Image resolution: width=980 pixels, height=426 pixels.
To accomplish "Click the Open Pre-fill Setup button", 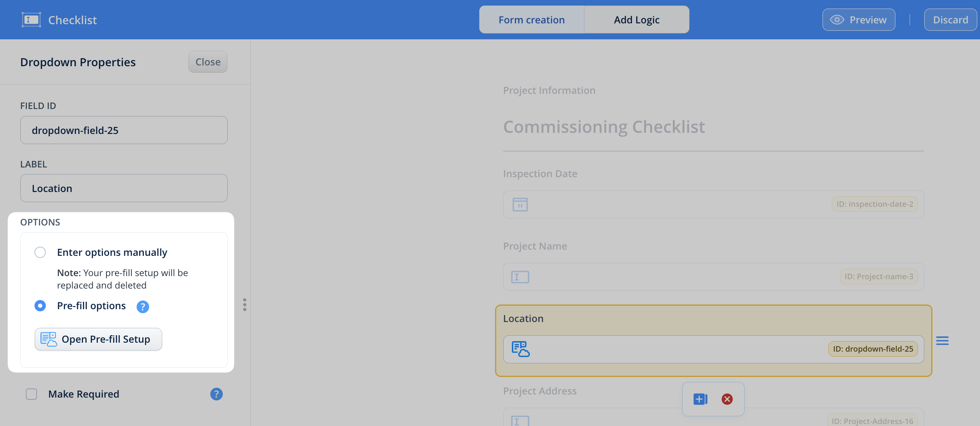I will (98, 339).
